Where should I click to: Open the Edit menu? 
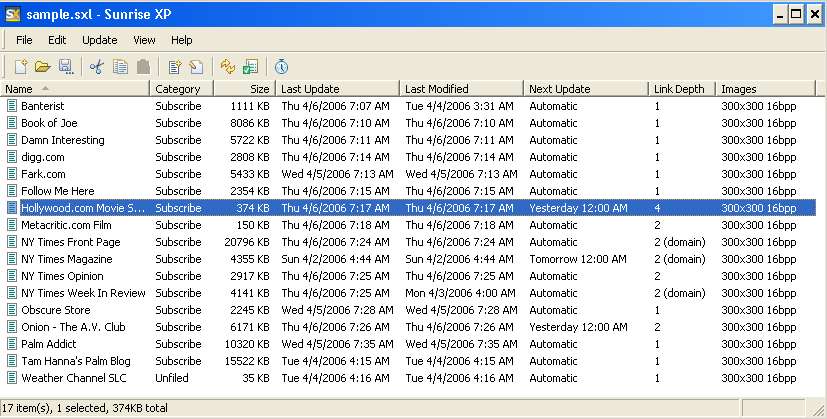(x=57, y=40)
